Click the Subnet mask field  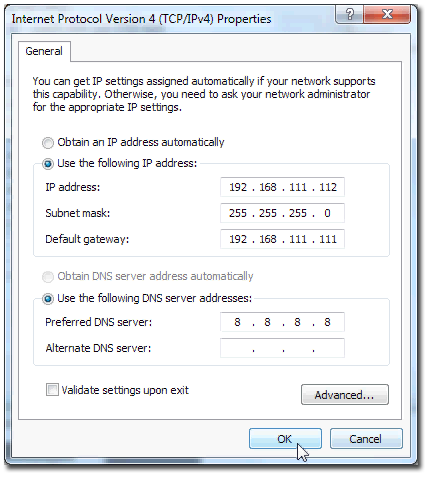click(282, 213)
